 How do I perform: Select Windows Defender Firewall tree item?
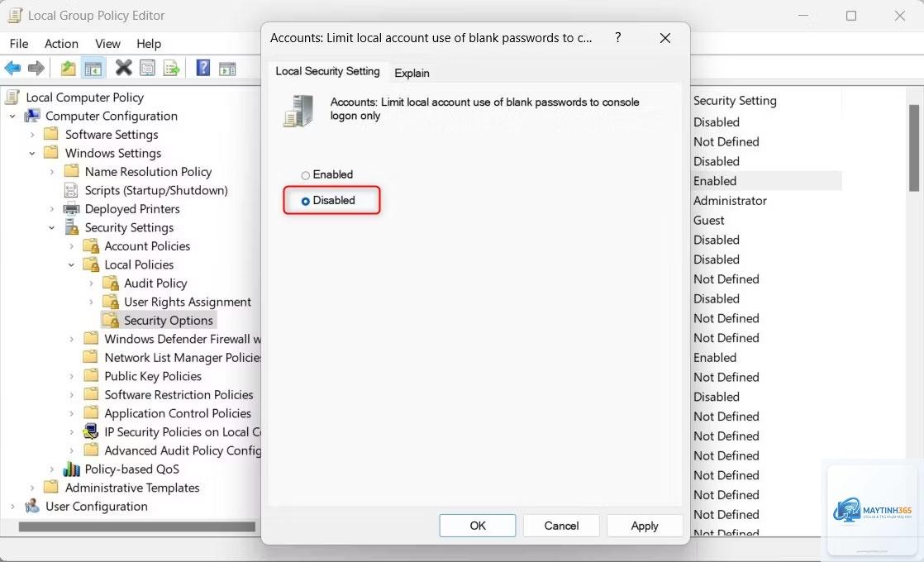point(183,339)
